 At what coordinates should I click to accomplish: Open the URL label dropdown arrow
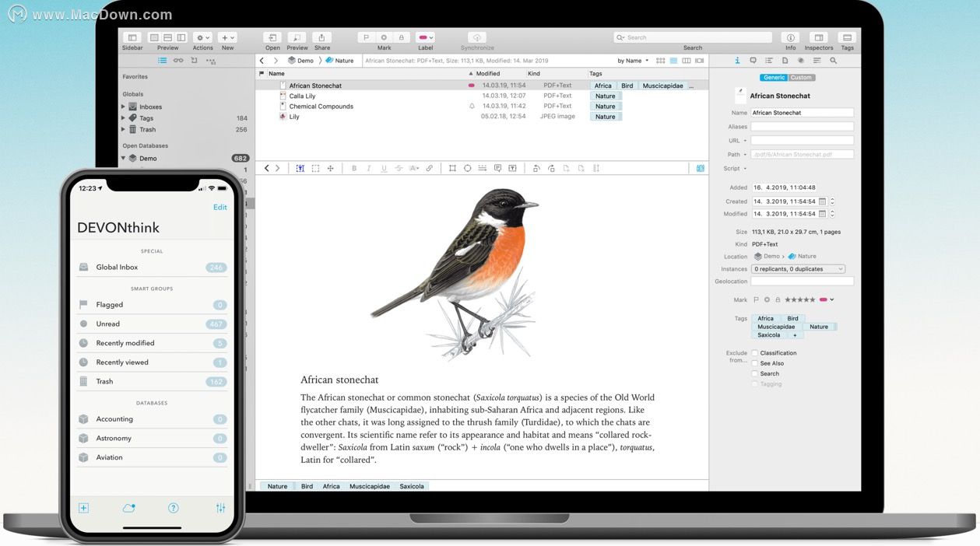click(x=745, y=141)
